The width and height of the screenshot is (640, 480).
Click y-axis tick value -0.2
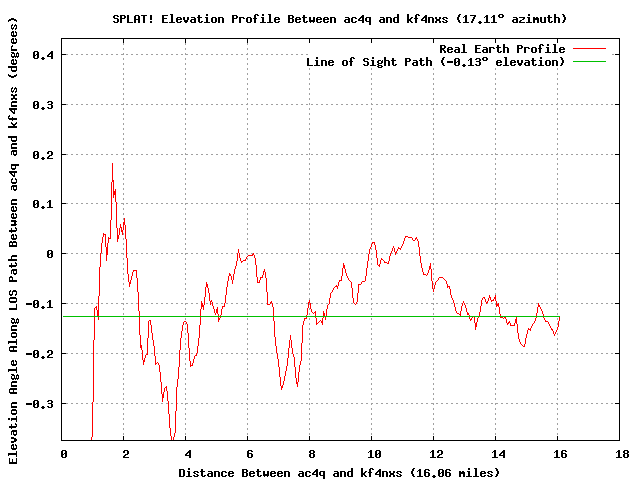[39, 354]
